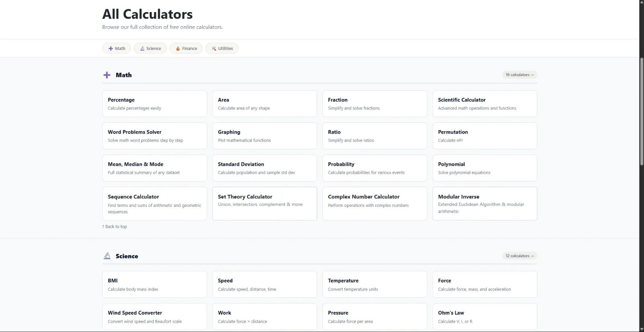Open the Polynomial calculator card

(x=485, y=168)
